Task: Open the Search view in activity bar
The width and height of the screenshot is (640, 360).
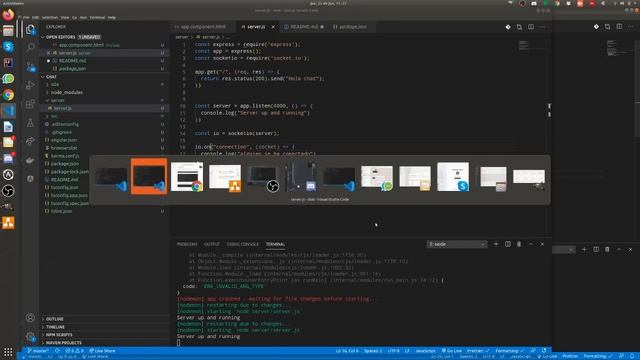Action: pos(31,47)
